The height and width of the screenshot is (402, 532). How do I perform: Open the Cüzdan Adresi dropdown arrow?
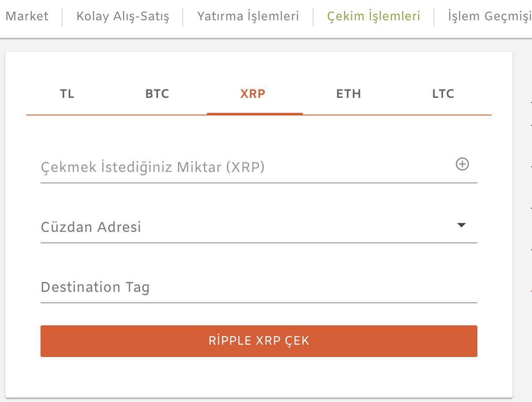[461, 225]
